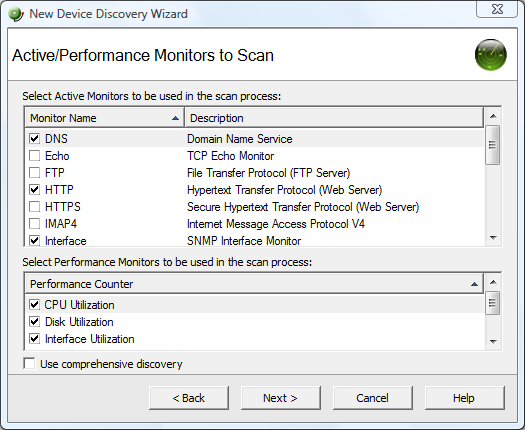Viewport: 525px width, 430px height.
Task: Enable the IMAP4 monitor checkbox
Action: tap(34, 224)
